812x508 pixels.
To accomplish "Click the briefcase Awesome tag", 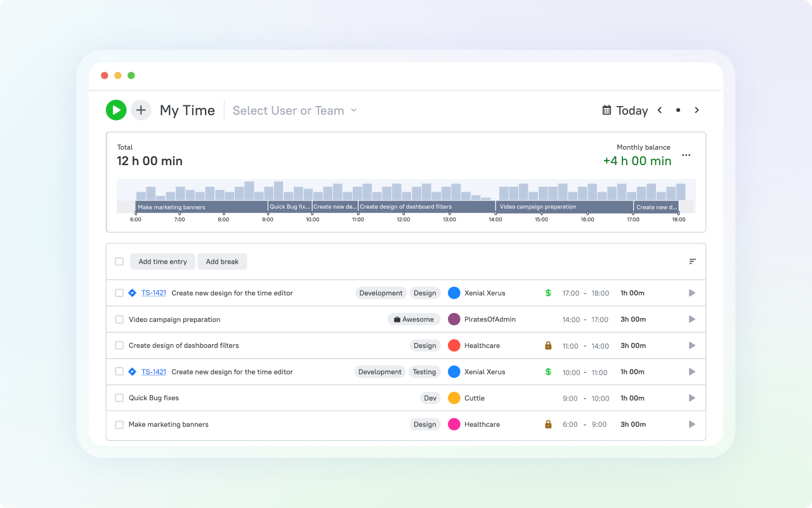I will tap(414, 319).
